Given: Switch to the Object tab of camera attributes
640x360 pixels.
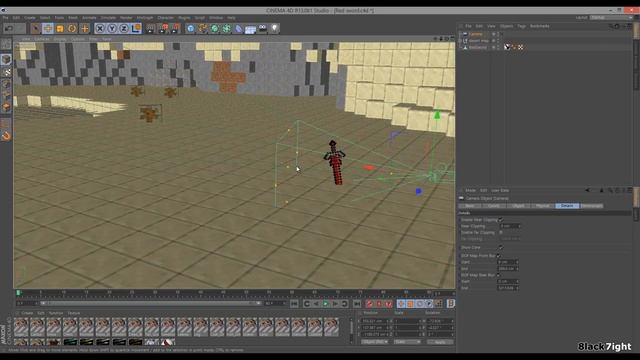Looking at the screenshot, I should point(518,206).
